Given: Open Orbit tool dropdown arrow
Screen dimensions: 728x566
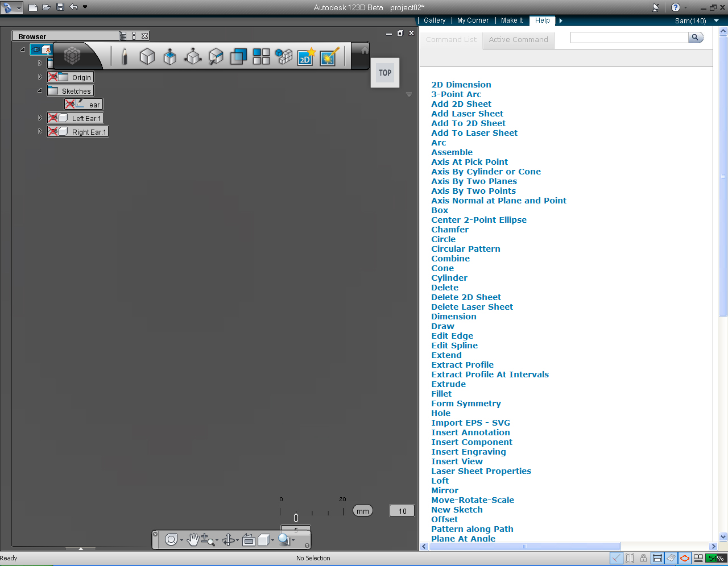Looking at the screenshot, I should point(237,540).
